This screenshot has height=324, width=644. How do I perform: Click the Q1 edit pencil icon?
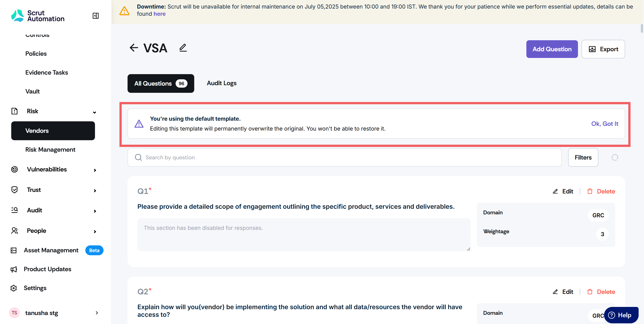coord(555,191)
